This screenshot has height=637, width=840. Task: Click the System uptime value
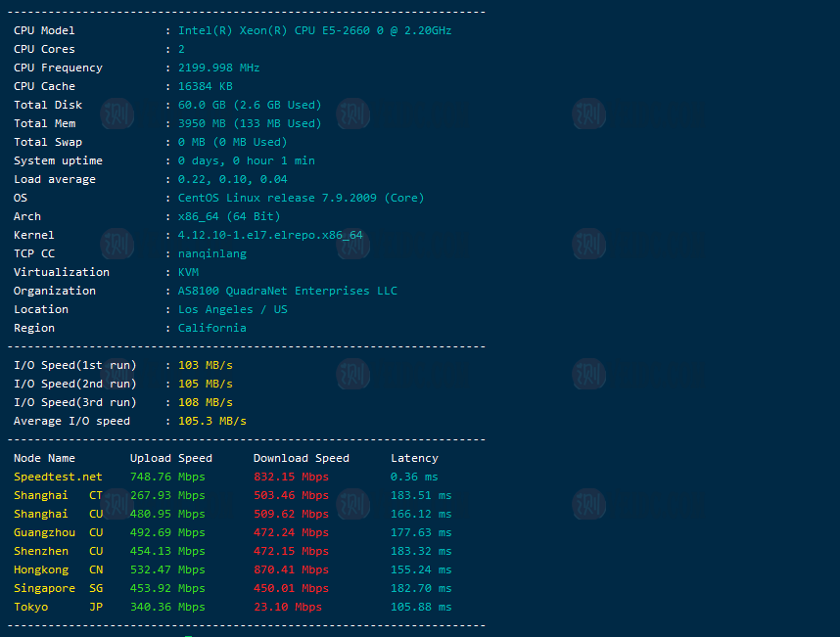[x=246, y=160]
